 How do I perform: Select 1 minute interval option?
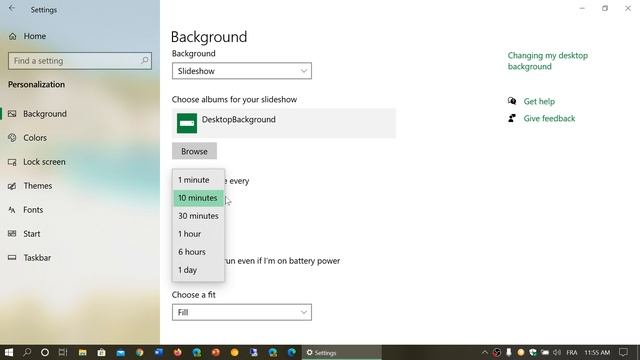pos(198,180)
